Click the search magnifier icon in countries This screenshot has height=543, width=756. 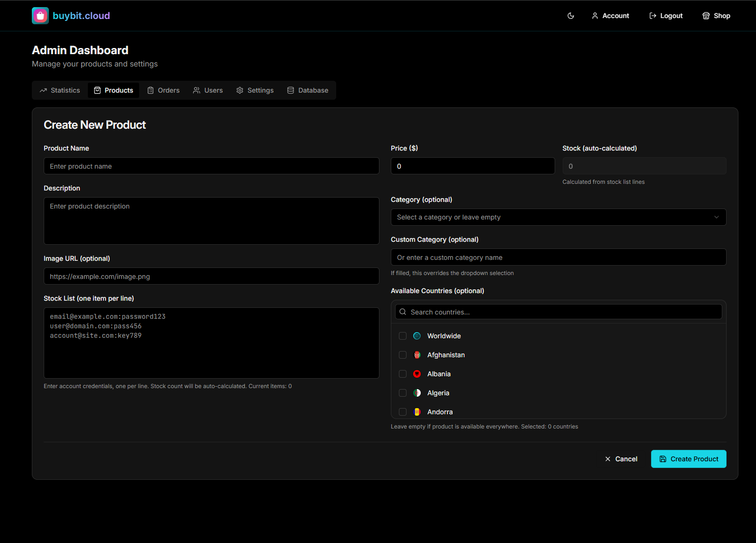pyautogui.click(x=403, y=312)
